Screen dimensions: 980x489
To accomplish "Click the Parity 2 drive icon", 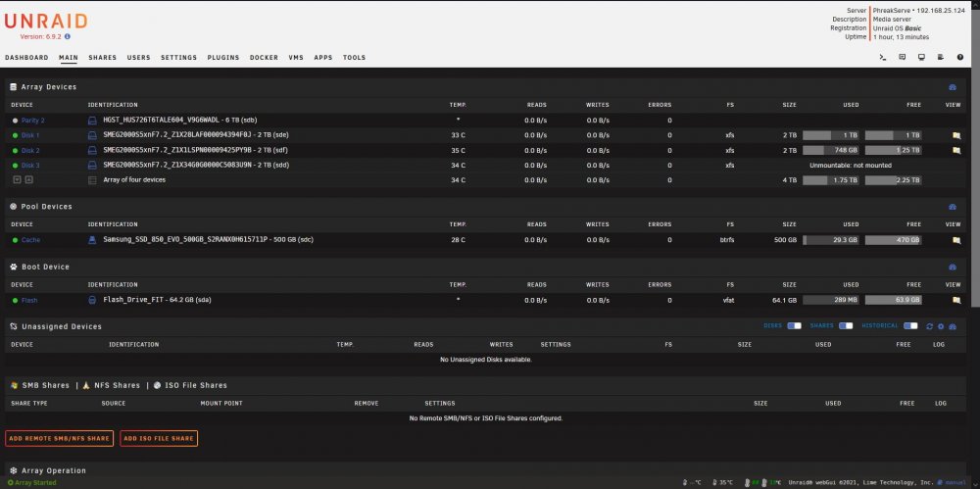I will (92, 121).
